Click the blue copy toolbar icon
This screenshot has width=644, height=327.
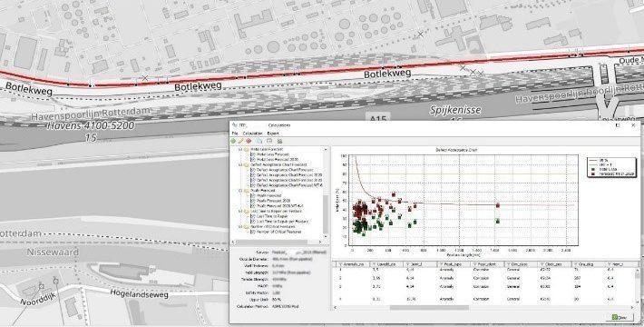[259, 141]
